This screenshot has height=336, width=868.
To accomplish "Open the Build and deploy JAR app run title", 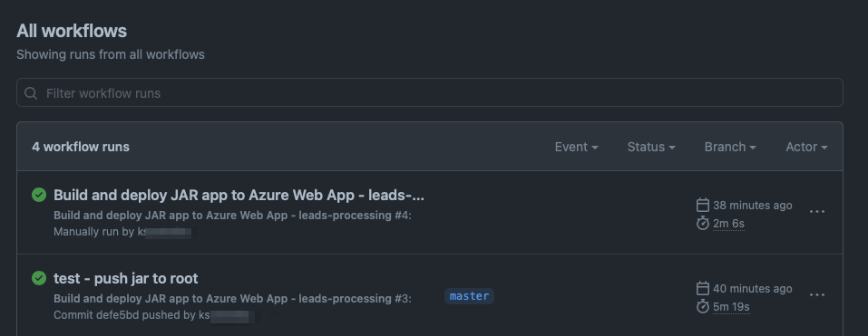I will click(x=239, y=195).
